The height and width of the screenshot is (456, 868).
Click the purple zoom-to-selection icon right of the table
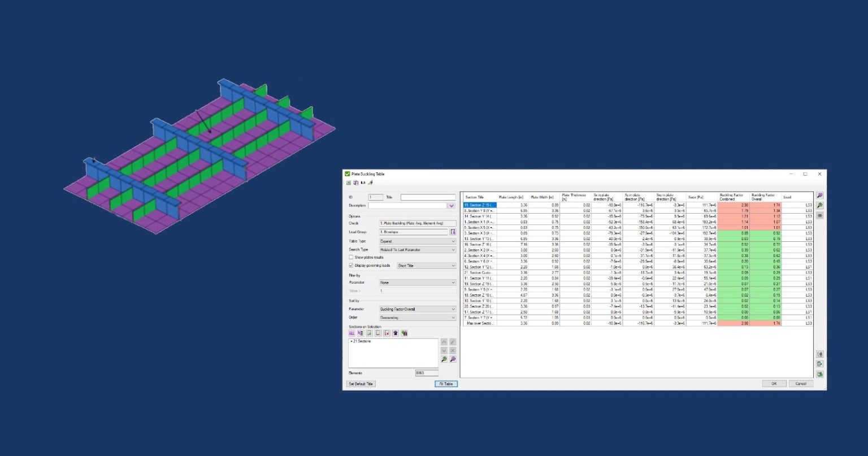coord(821,194)
